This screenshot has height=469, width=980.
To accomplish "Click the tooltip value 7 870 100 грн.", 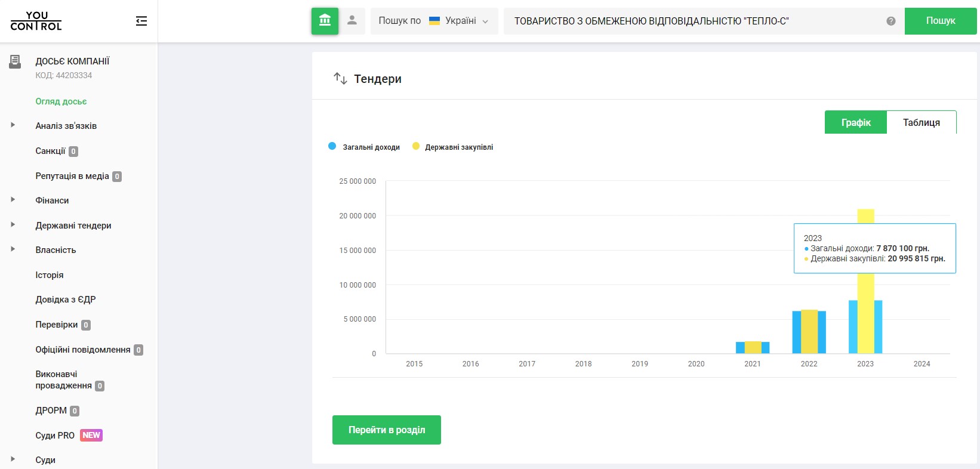I will pos(902,248).
